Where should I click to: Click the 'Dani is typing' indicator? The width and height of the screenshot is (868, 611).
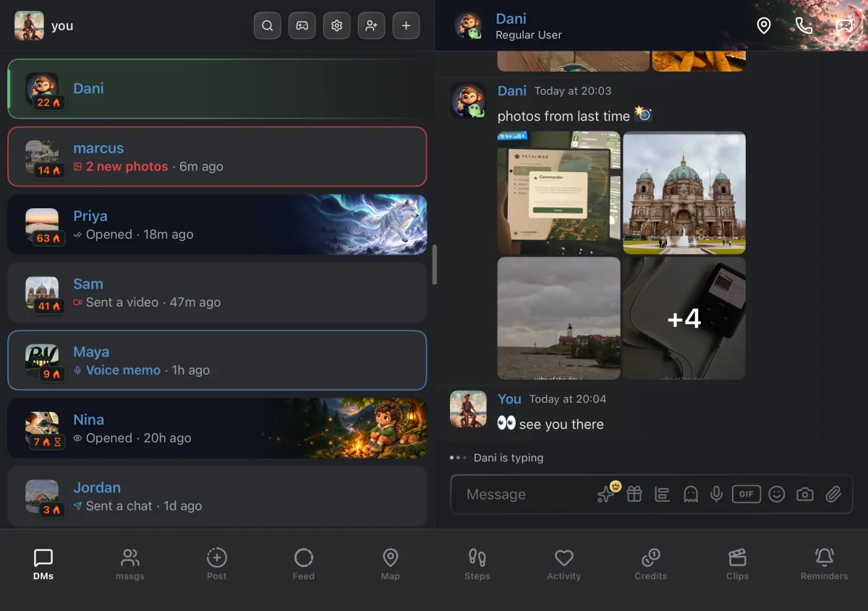click(x=509, y=458)
